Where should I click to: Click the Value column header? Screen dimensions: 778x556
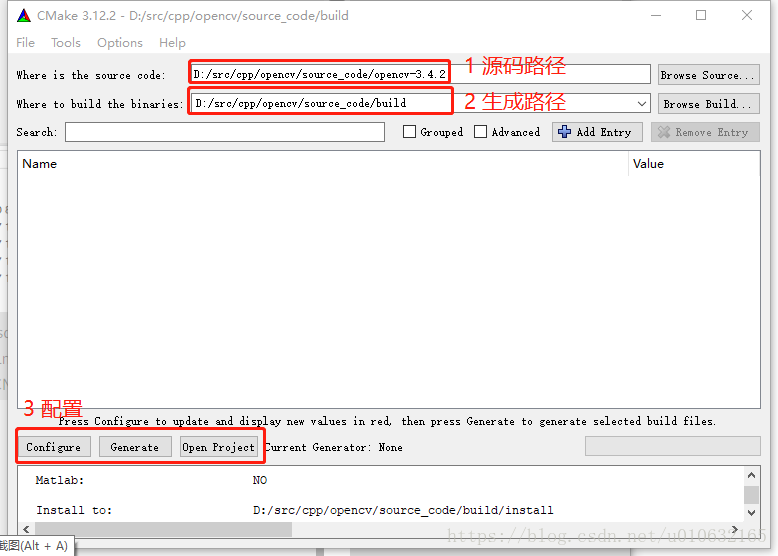(694, 164)
